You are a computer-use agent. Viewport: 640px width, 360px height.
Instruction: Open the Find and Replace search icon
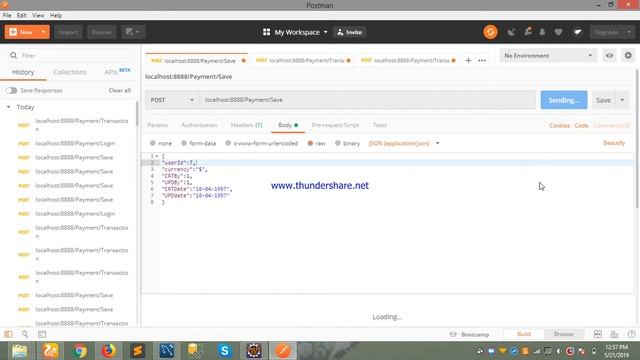coord(25,334)
